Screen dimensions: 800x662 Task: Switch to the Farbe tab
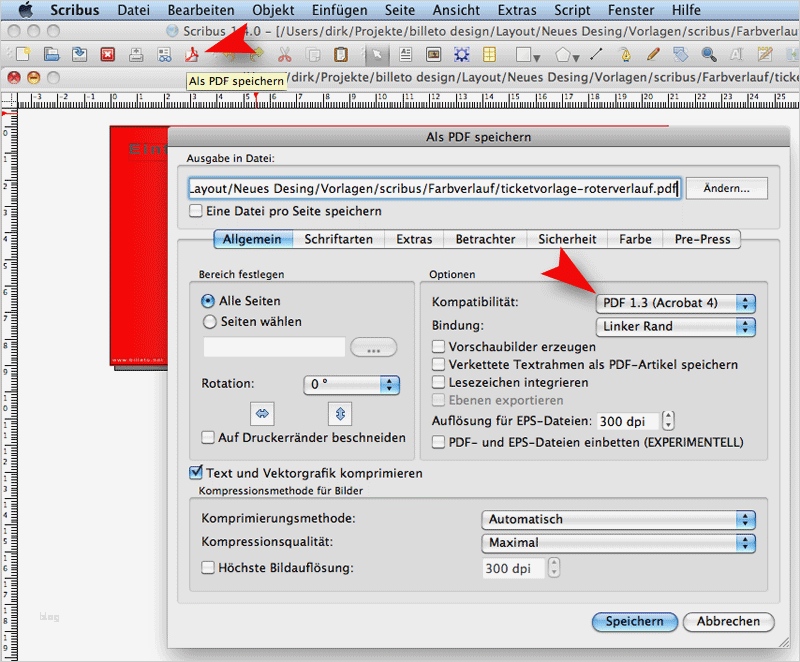[635, 239]
